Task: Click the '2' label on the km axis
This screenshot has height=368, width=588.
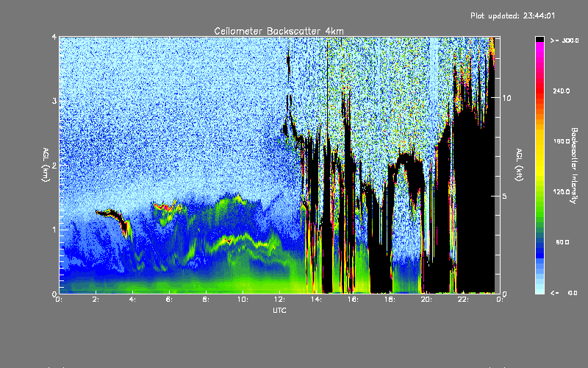Action: (54, 165)
